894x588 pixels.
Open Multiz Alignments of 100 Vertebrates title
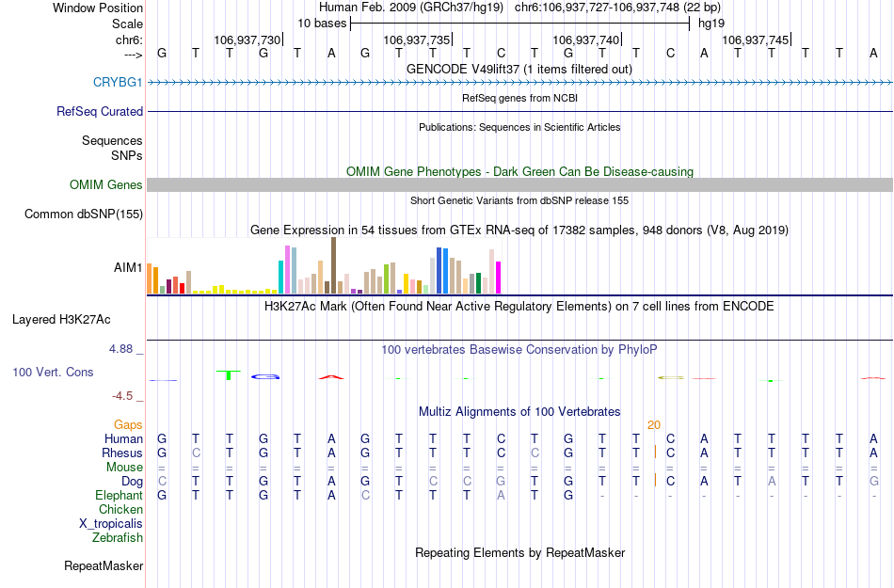[x=519, y=411]
